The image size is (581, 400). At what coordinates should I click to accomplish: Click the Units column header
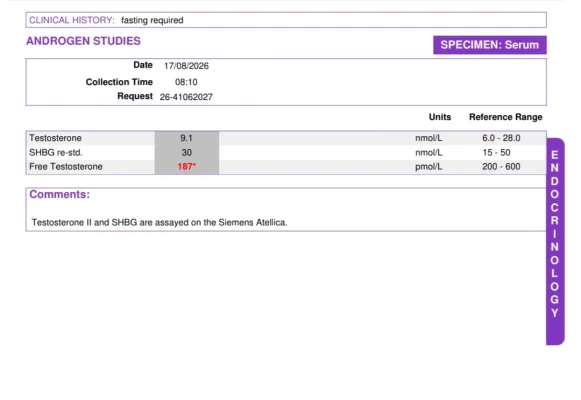click(x=440, y=117)
